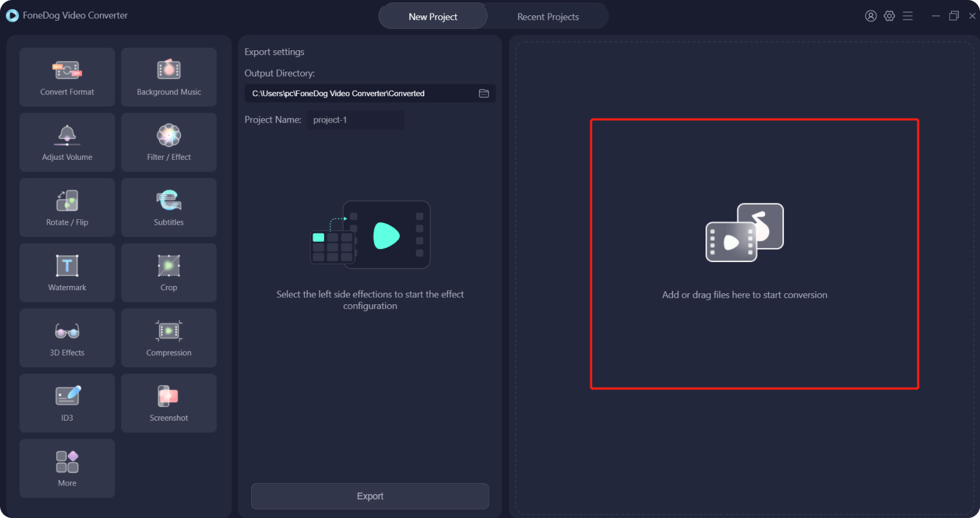The image size is (980, 518).
Task: Click the Project Name input field
Action: (x=355, y=120)
